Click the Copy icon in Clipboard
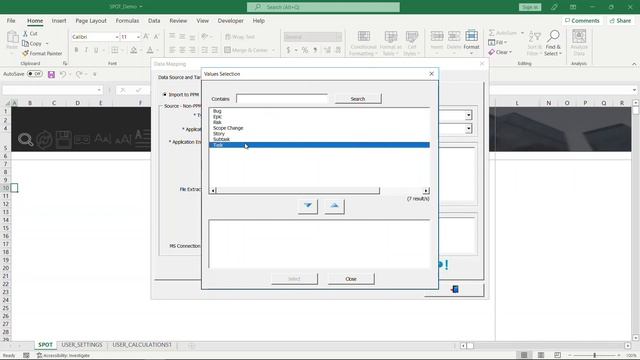640x360 pixels. (x=25, y=43)
